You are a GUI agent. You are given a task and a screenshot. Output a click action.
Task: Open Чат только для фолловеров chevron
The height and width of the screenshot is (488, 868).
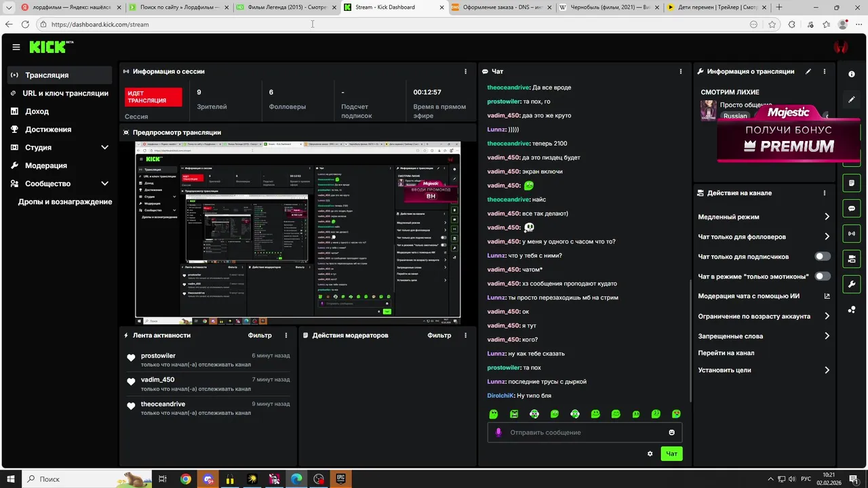pos(827,237)
